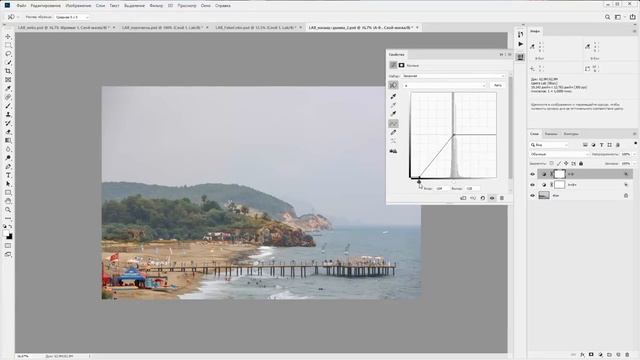Click the Авто button in Curves
Screen dimensions: 640x360
coord(498,85)
